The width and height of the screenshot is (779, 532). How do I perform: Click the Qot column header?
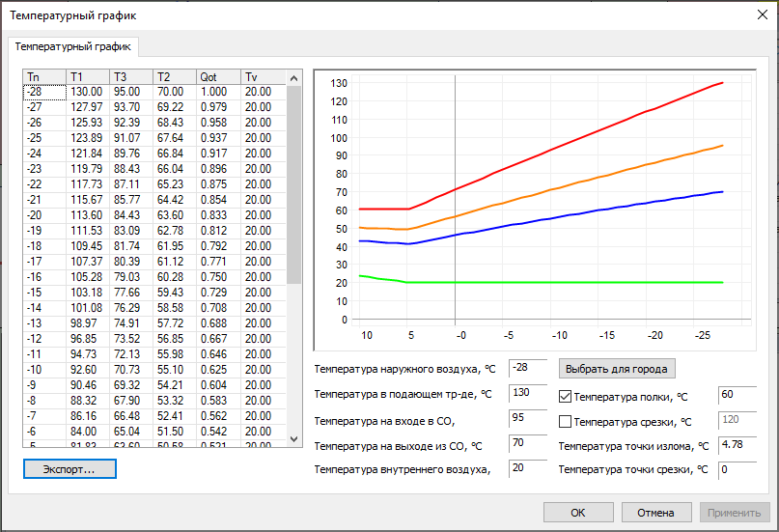tap(217, 76)
